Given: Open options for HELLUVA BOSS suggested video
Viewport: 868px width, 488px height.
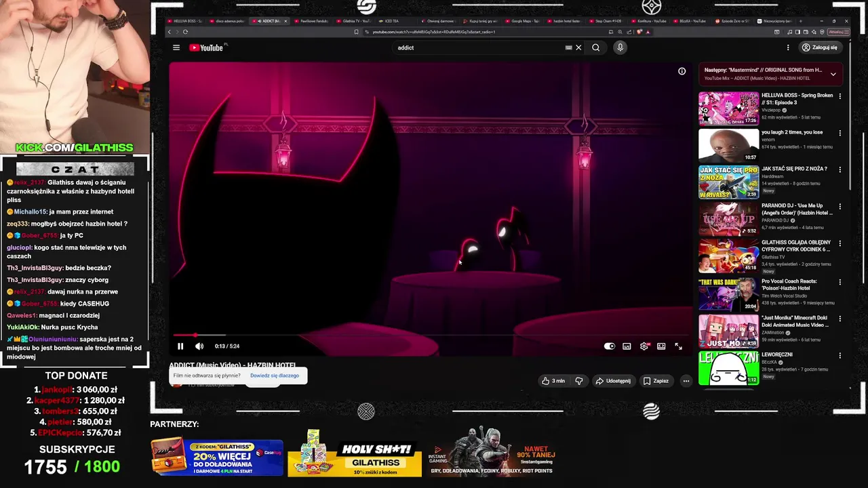Looking at the screenshot, I should (x=840, y=96).
